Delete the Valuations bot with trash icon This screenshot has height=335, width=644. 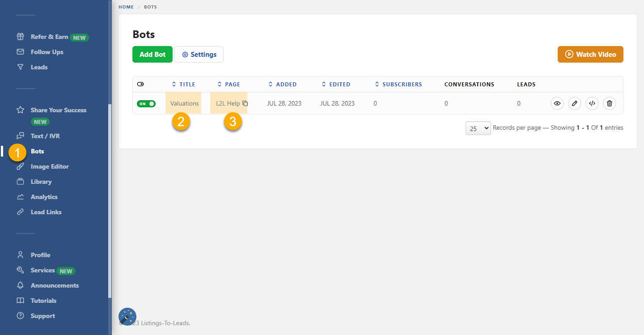coord(610,103)
